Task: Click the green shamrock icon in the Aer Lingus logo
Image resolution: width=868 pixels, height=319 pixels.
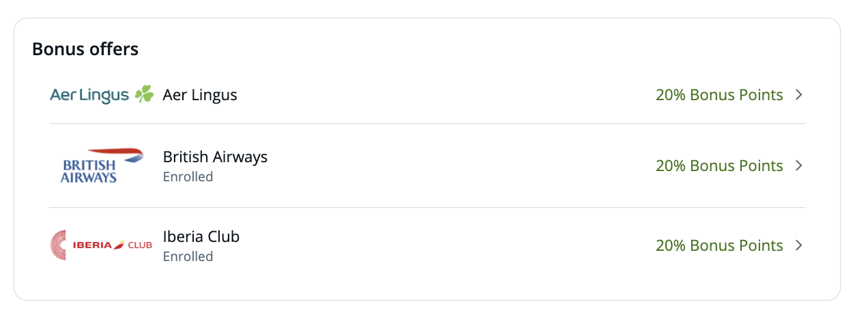Action: pyautogui.click(x=144, y=94)
